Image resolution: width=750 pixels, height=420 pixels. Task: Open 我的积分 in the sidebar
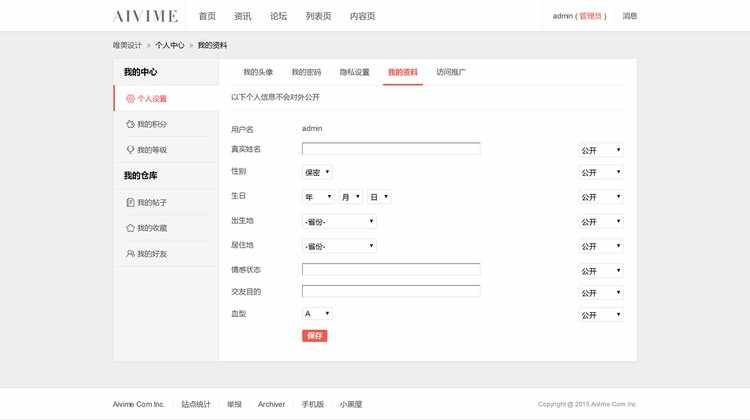coord(166,124)
